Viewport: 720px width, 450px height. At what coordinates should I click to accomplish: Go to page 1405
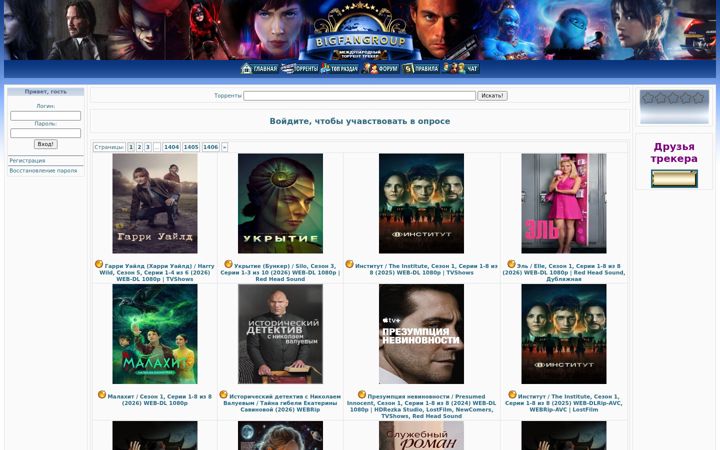[191, 147]
